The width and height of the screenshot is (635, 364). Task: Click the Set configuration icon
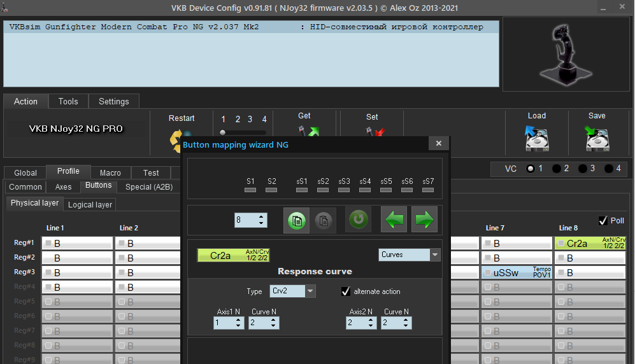(375, 131)
